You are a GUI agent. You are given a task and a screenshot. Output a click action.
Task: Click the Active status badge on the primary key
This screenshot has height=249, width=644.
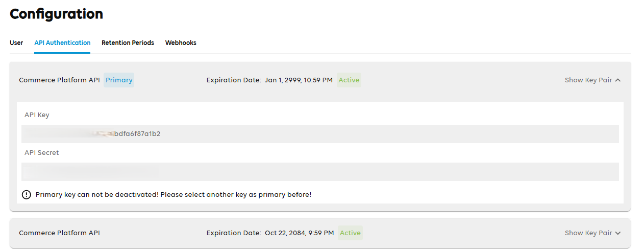349,80
